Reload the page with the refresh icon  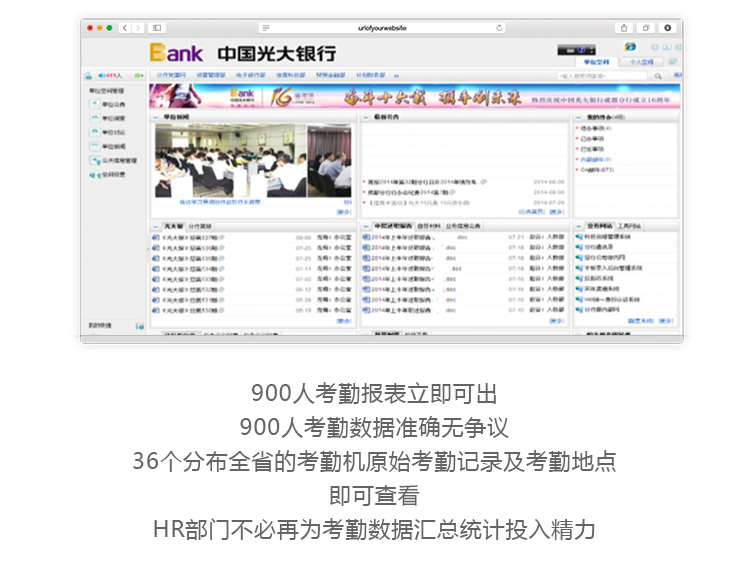point(499,28)
